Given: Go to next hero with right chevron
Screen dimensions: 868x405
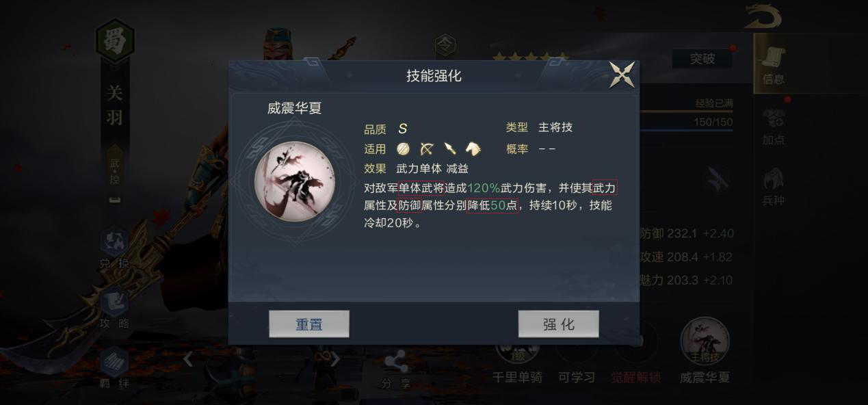Looking at the screenshot, I should point(335,358).
